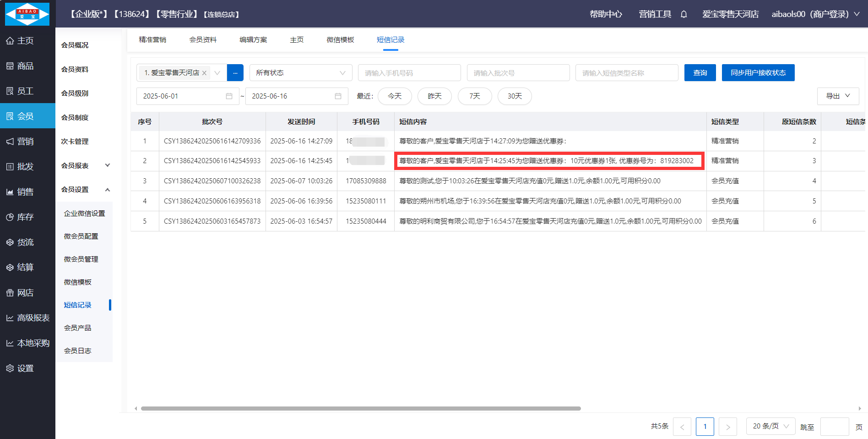Click 同步用户接收状态 button

click(x=758, y=73)
